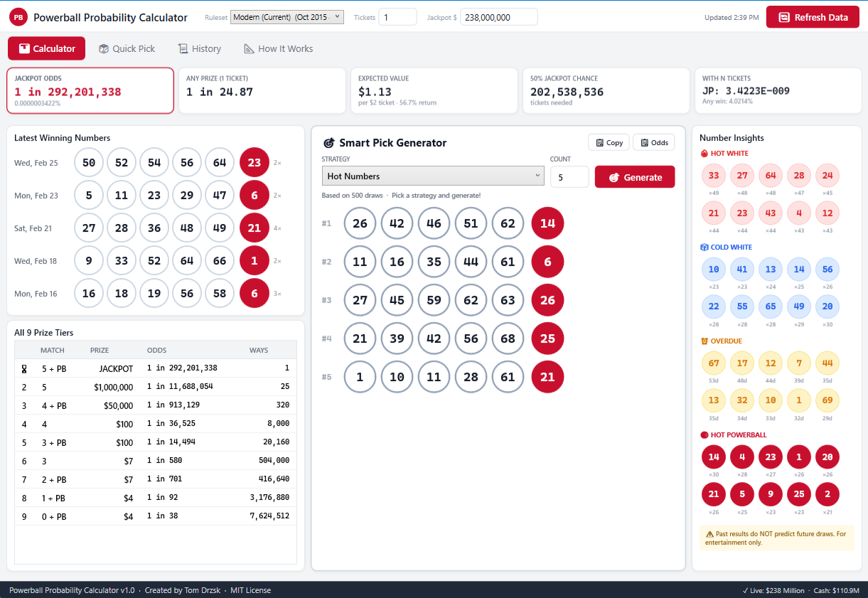Click cold white ball 41
Viewport: 868px width, 598px height.
point(742,269)
